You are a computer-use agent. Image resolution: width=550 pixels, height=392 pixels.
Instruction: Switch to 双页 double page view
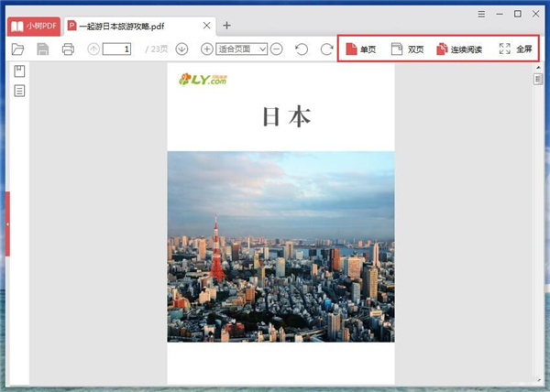coord(408,49)
